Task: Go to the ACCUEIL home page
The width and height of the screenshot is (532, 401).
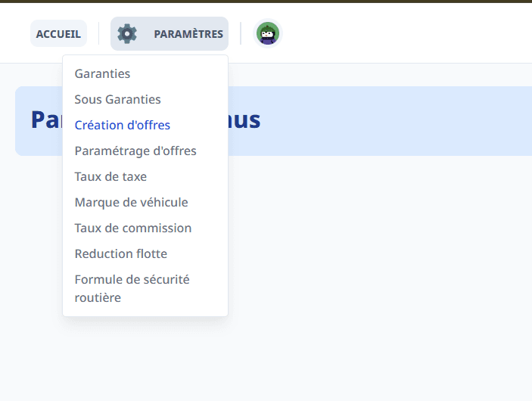Action: [x=58, y=34]
